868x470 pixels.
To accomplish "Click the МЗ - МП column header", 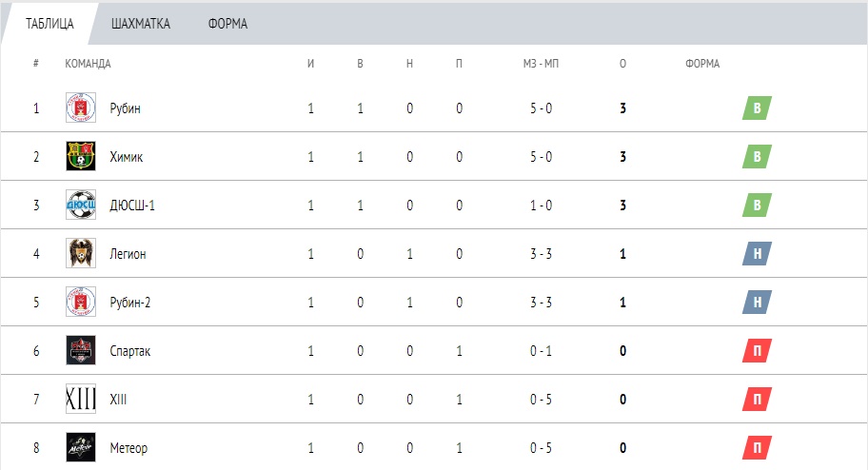I will pos(541,64).
